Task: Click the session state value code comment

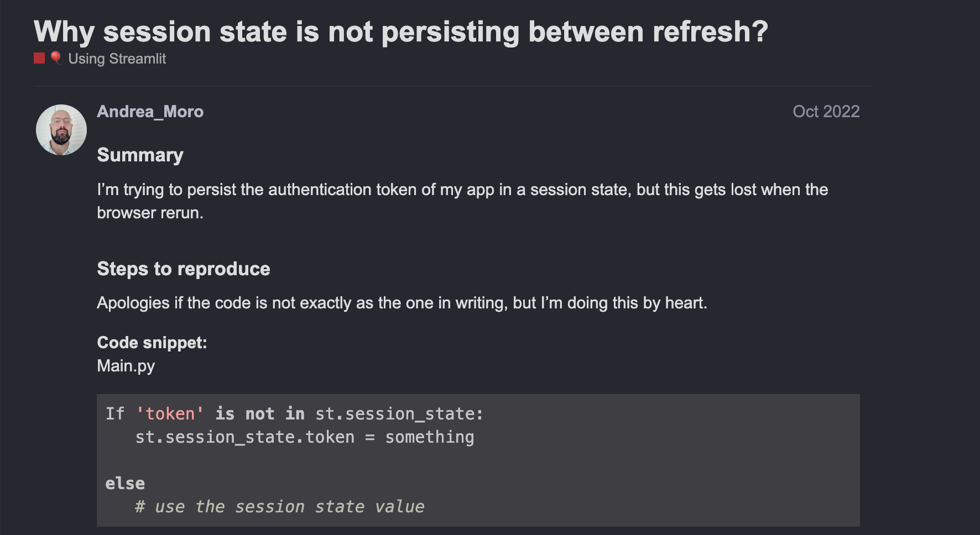Action: (280, 507)
